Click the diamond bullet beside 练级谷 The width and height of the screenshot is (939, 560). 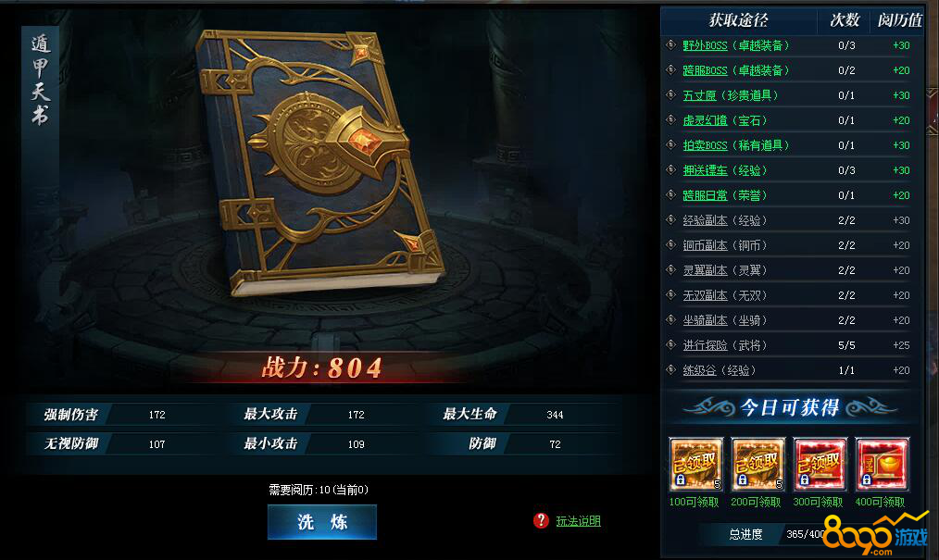click(x=671, y=369)
